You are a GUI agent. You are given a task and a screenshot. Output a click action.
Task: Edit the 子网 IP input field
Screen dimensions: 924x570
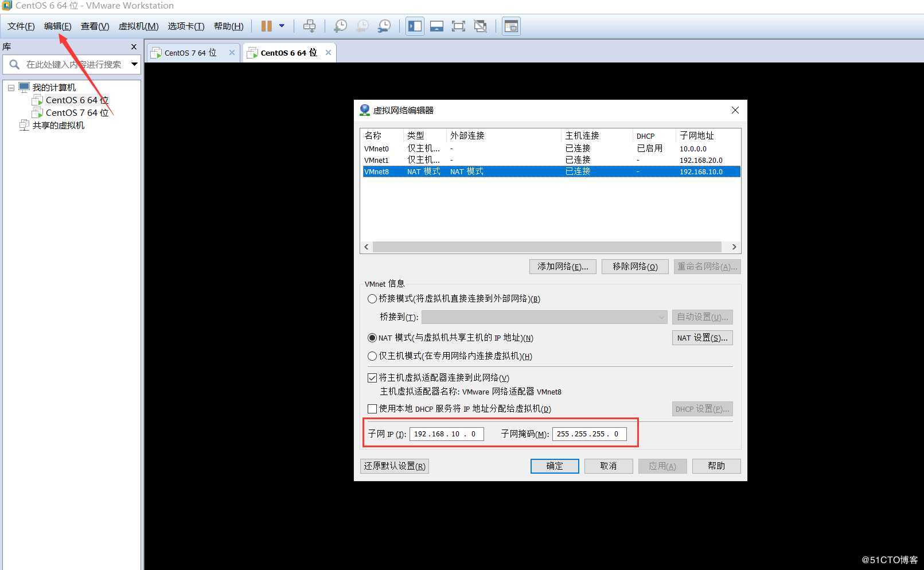(446, 434)
